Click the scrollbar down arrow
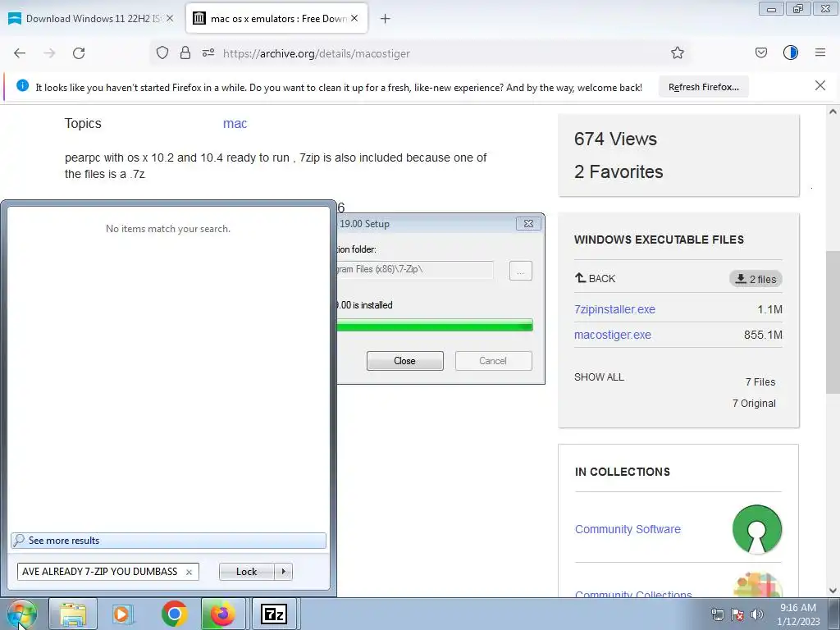 (833, 591)
